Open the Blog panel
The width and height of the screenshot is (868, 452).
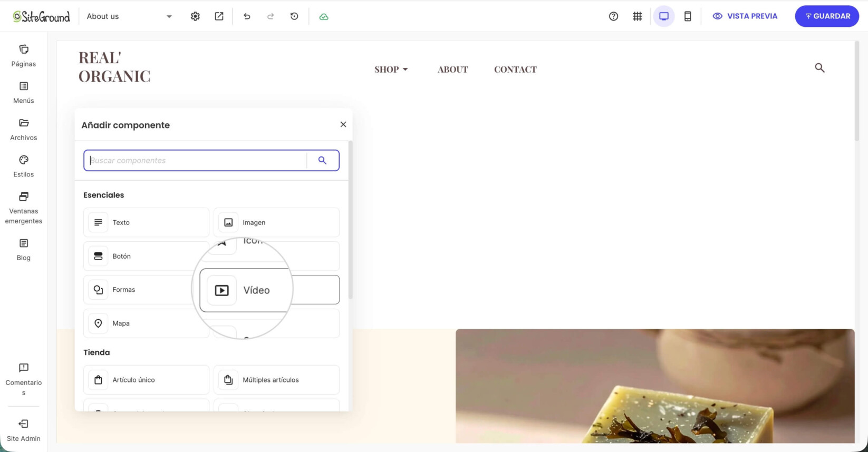tap(24, 250)
